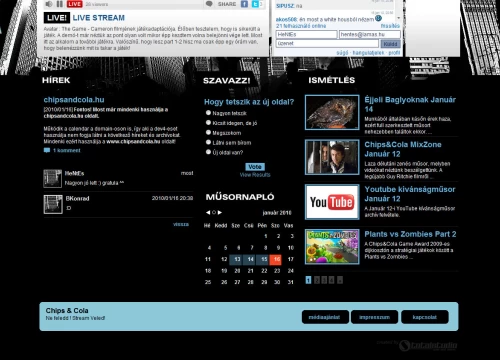
Task: Choose 'Látni sem bírom' radio button
Action: (x=208, y=142)
